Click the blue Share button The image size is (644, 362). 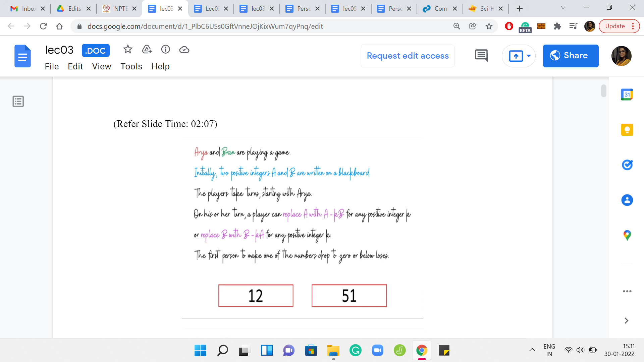[x=571, y=56]
